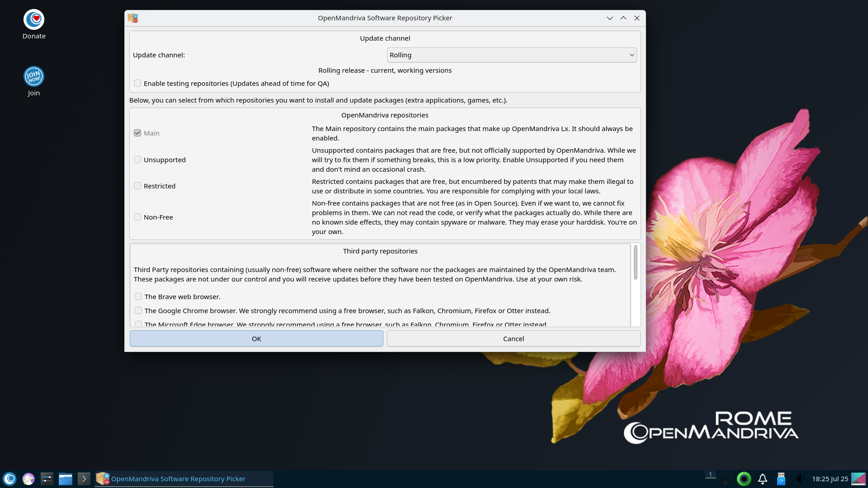The height and width of the screenshot is (488, 868).
Task: Enable testing repositories checkbox
Action: pyautogui.click(x=137, y=83)
